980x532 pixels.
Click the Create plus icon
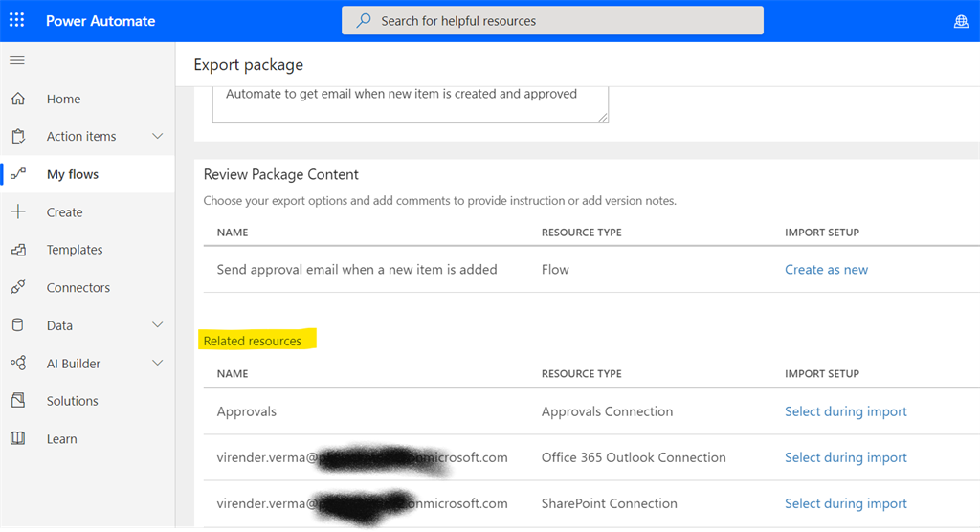(x=18, y=211)
